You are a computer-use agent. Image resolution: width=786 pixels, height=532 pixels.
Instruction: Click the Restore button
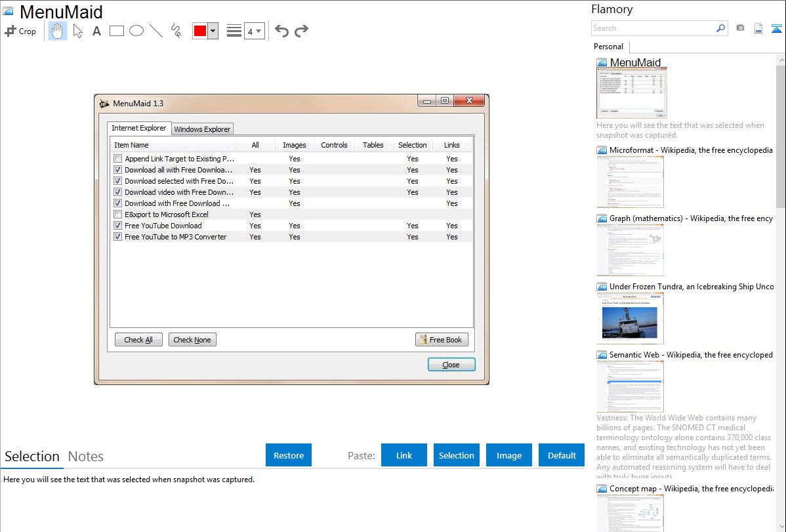(x=289, y=455)
